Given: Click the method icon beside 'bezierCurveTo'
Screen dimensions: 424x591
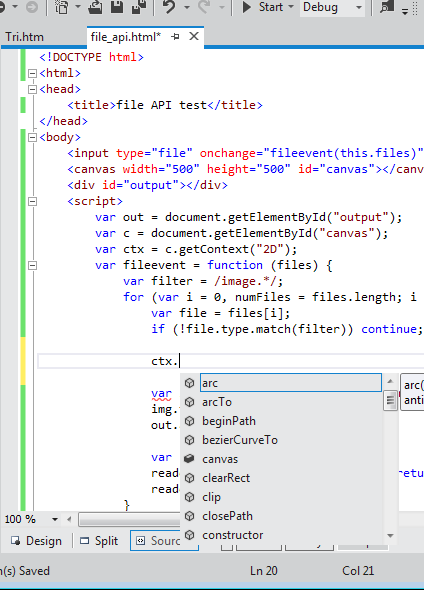Looking at the screenshot, I should pos(190,440).
